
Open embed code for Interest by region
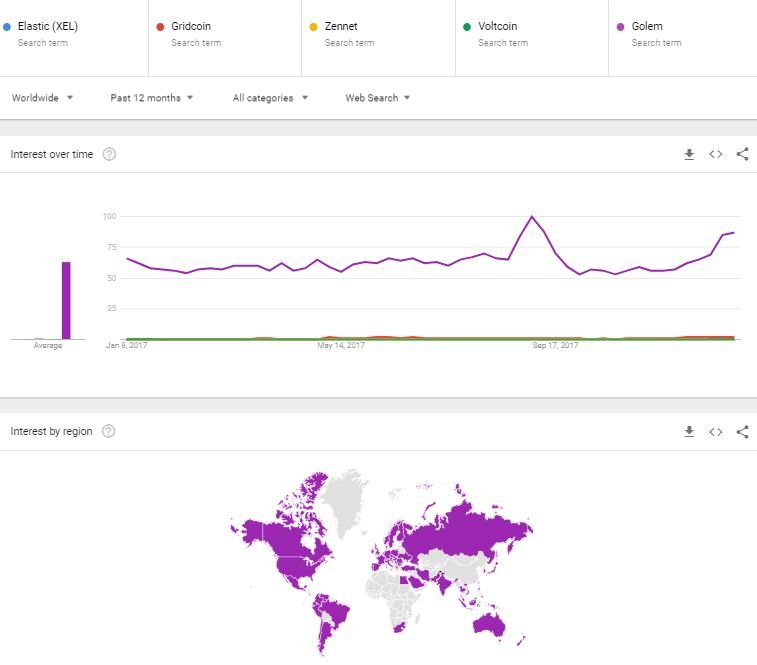[715, 431]
